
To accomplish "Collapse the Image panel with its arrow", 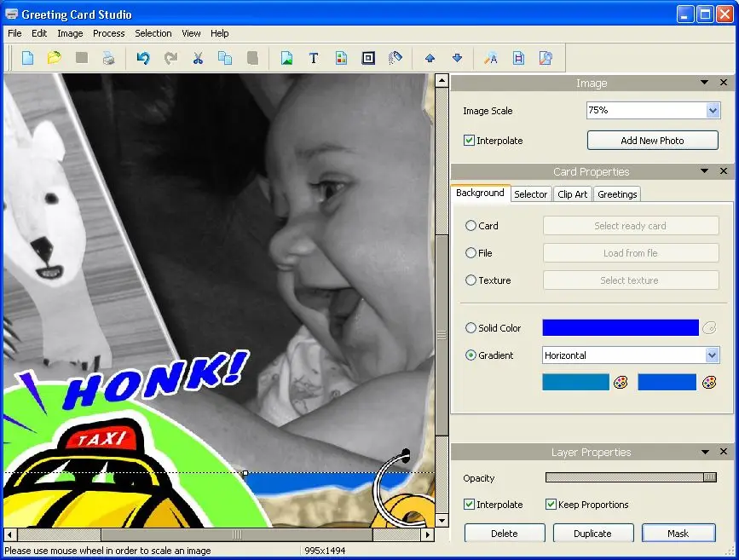I will click(x=705, y=83).
